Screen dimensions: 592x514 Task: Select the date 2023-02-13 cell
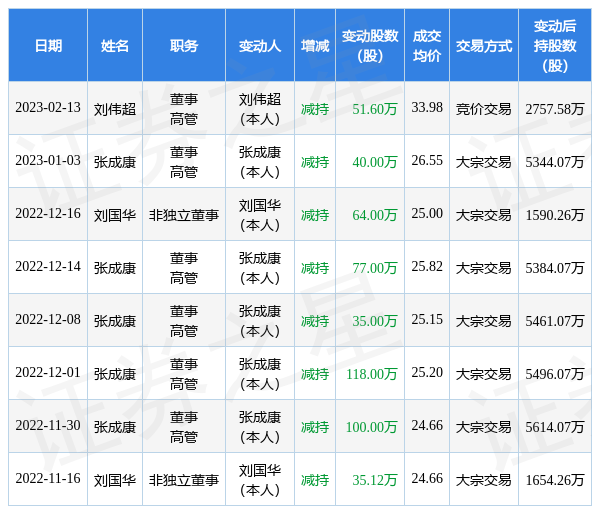coord(48,108)
